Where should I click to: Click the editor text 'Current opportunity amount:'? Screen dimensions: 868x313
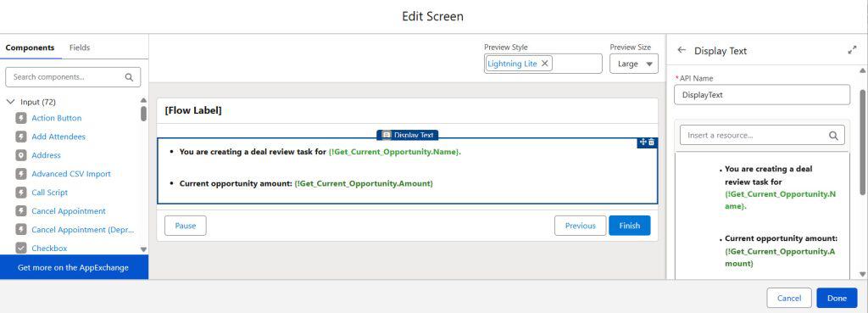tap(781, 238)
